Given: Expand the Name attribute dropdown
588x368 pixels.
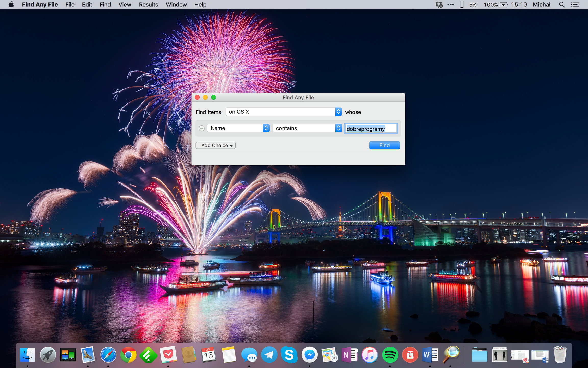Looking at the screenshot, I should pos(238,128).
